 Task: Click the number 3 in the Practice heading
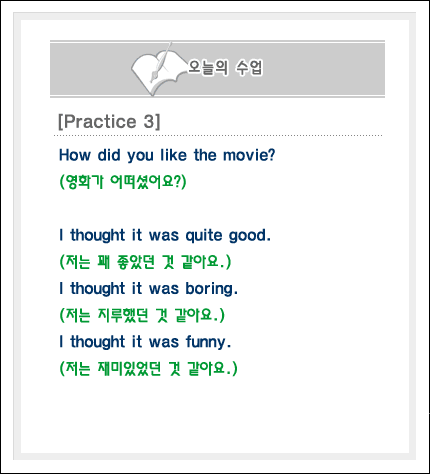click(x=148, y=121)
